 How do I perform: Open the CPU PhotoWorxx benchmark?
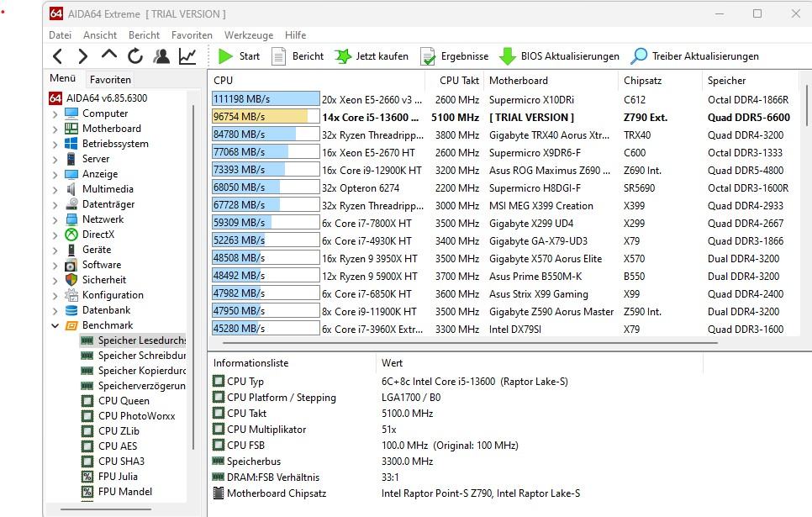pos(129,416)
